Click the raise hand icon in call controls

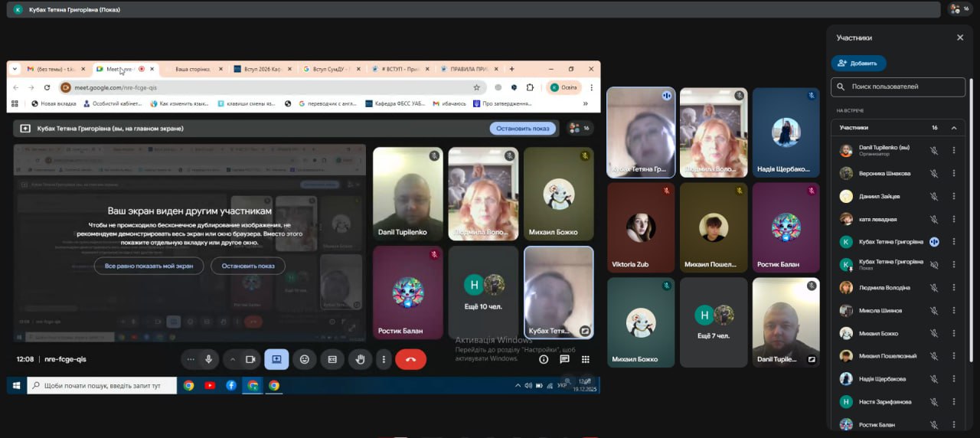click(x=361, y=359)
